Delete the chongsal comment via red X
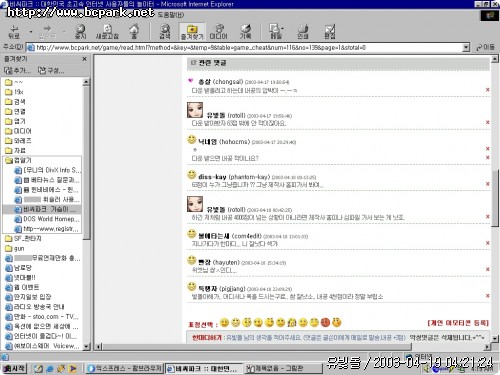The width and height of the screenshot is (500, 375). pyautogui.click(x=487, y=90)
